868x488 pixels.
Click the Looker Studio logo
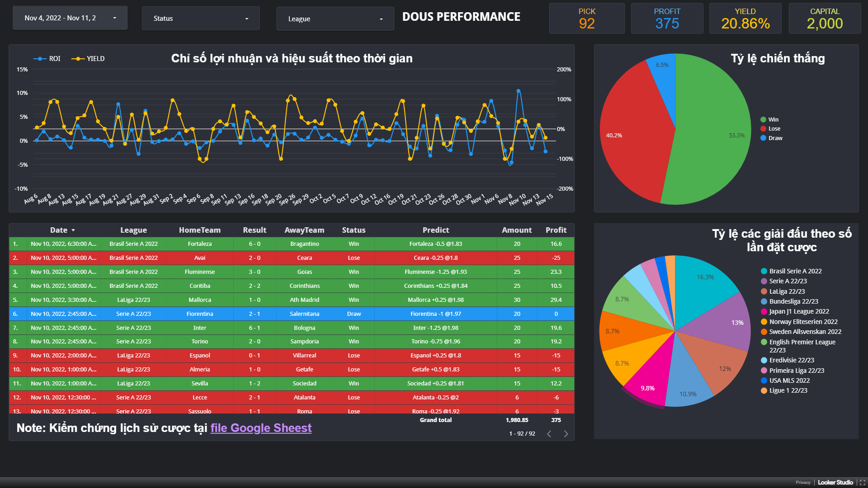click(x=835, y=483)
